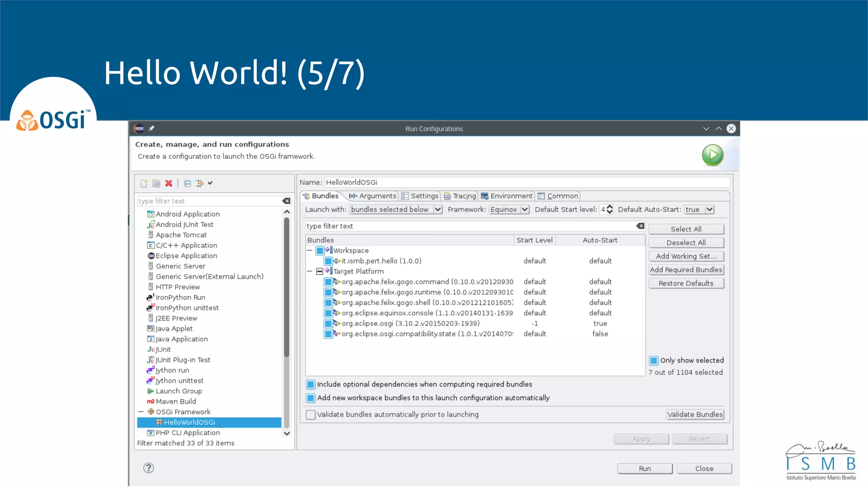Click the New launch configuration icon
The height and width of the screenshot is (488, 868).
click(x=144, y=183)
